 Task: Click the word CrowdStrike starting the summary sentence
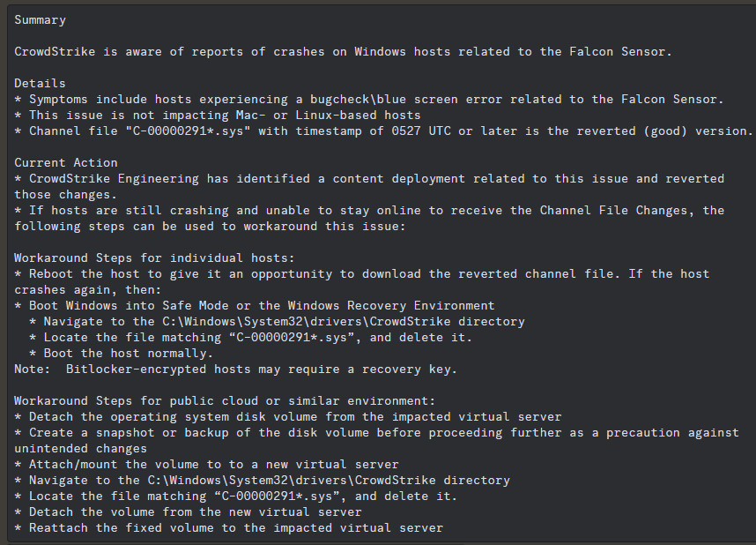(x=55, y=52)
